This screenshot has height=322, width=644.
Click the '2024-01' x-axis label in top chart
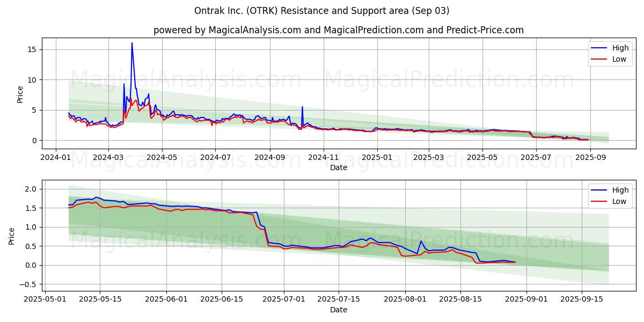56,158
